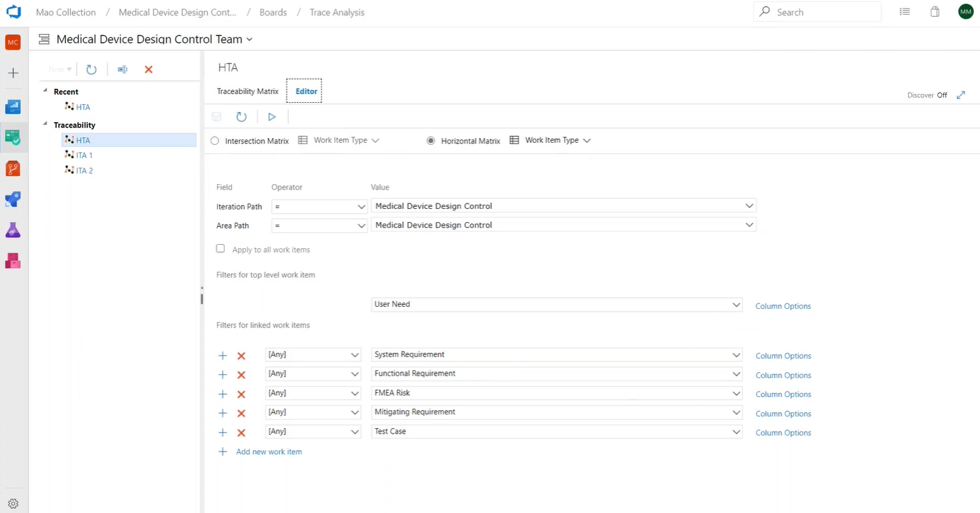Click the Azure DevOps logo

pos(13,11)
